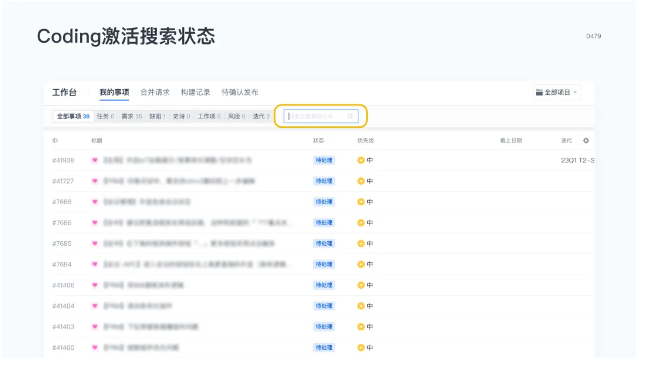
Task: Click iteration value 23Q1 T2-S in first row
Action: [x=578, y=160]
